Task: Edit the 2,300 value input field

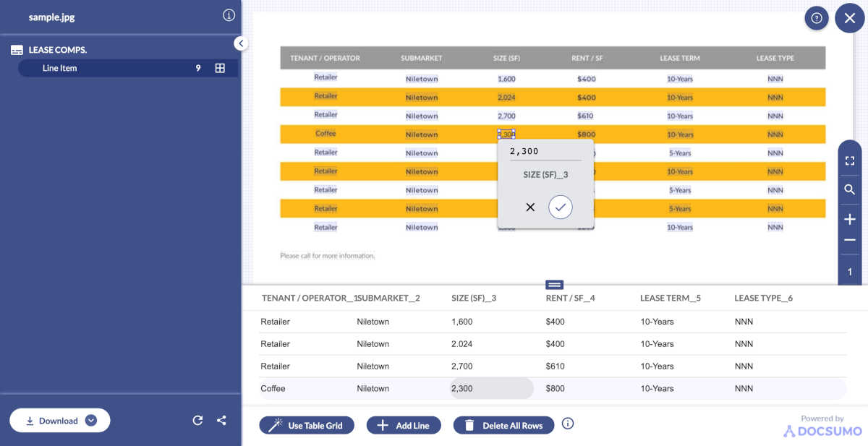Action: click(x=545, y=151)
